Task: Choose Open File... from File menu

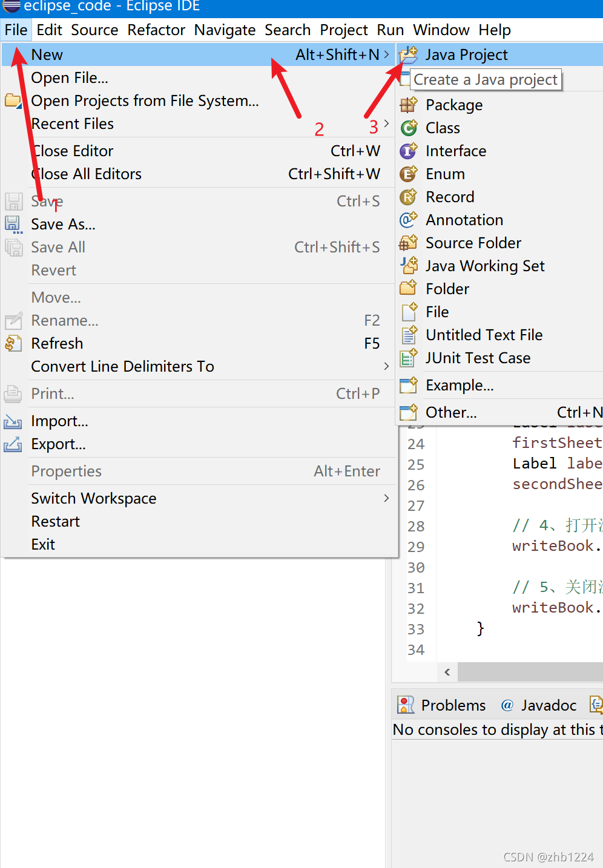Action: click(x=199, y=77)
